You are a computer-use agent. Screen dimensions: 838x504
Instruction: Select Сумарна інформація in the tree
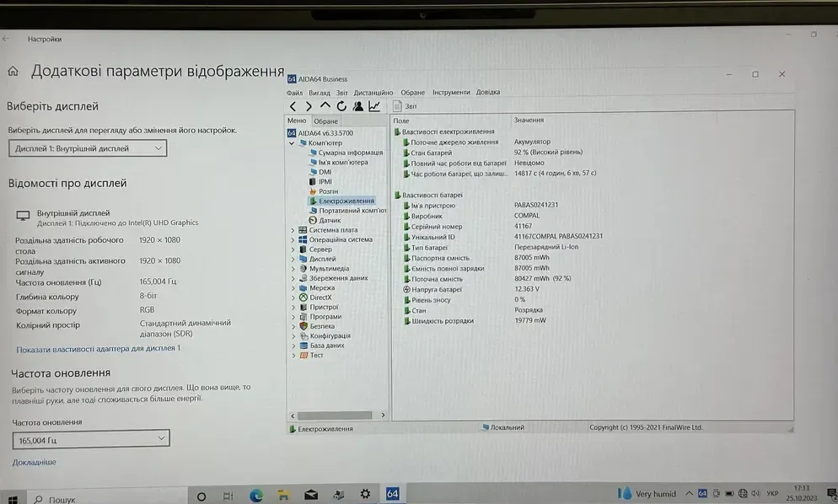coord(350,153)
